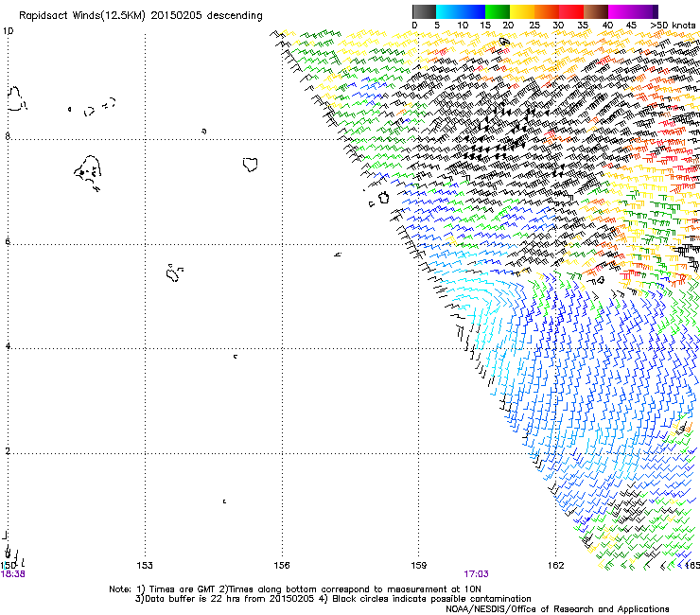Click the purple '17:03' time label

(x=476, y=574)
